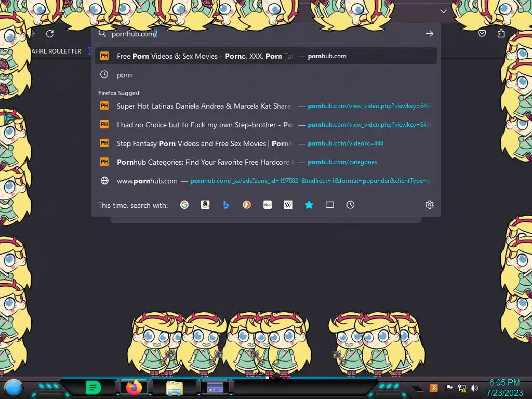
Task: Open the search settings gear
Action: click(430, 205)
